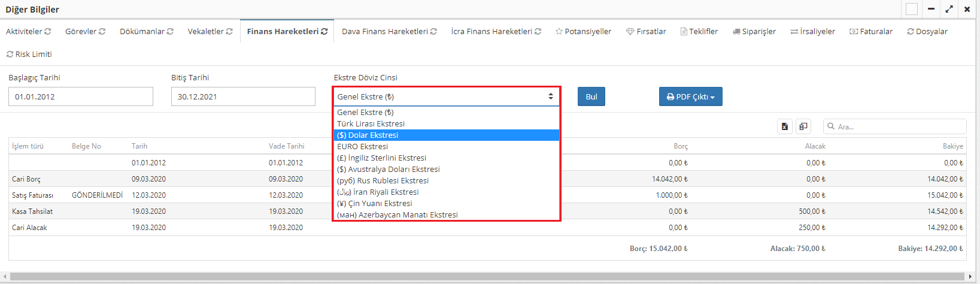Refresh the Finans Hareketleri tab via its icon
980x284 pixels.
324,32
